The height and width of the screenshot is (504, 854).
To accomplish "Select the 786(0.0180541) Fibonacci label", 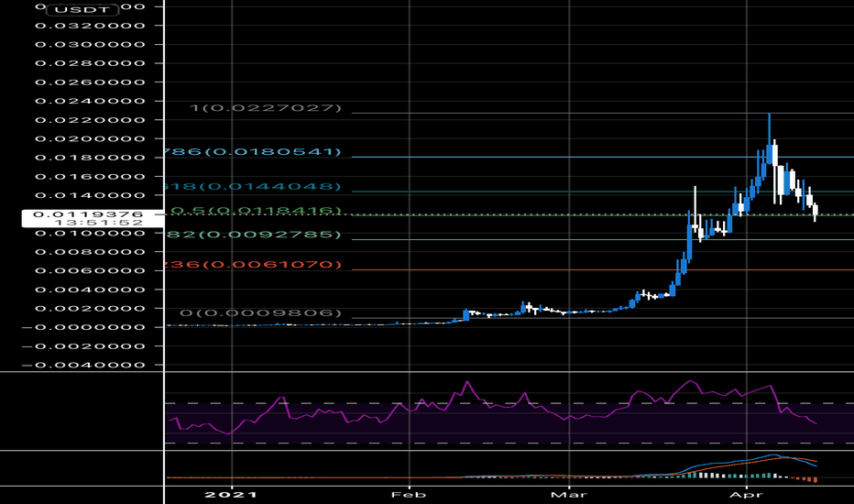I will tap(253, 151).
